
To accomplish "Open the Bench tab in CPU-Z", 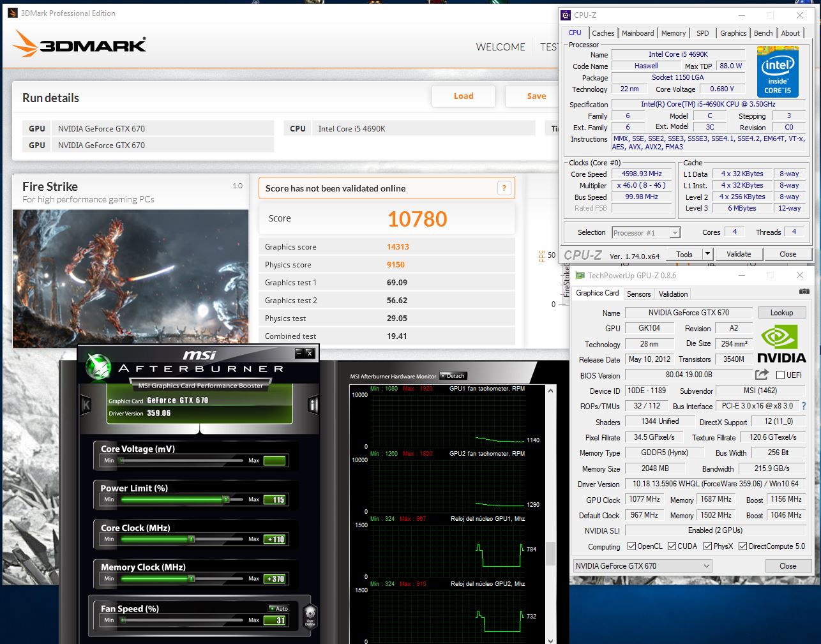I will tap(763, 33).
